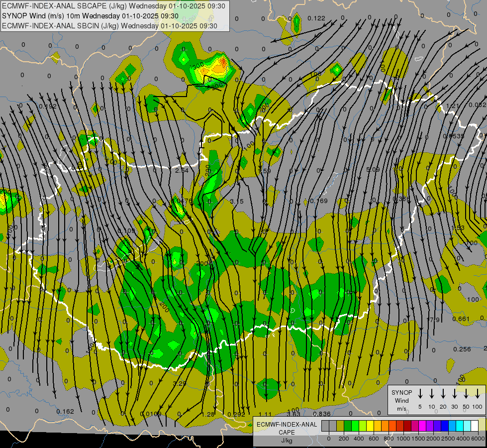Click the map value 2.54
This screenshot has width=487, height=448.
pyautogui.click(x=182, y=170)
